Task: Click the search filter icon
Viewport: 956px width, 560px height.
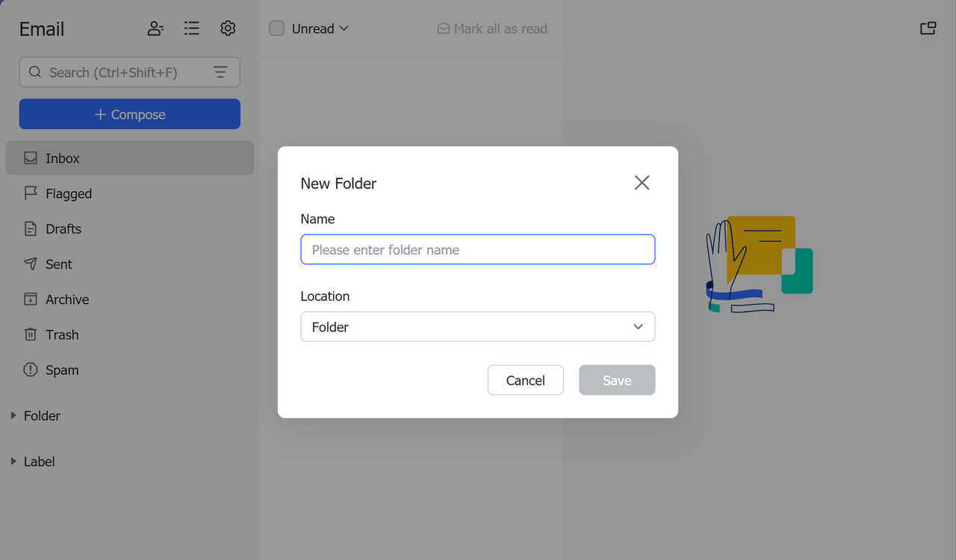Action: coord(220,72)
